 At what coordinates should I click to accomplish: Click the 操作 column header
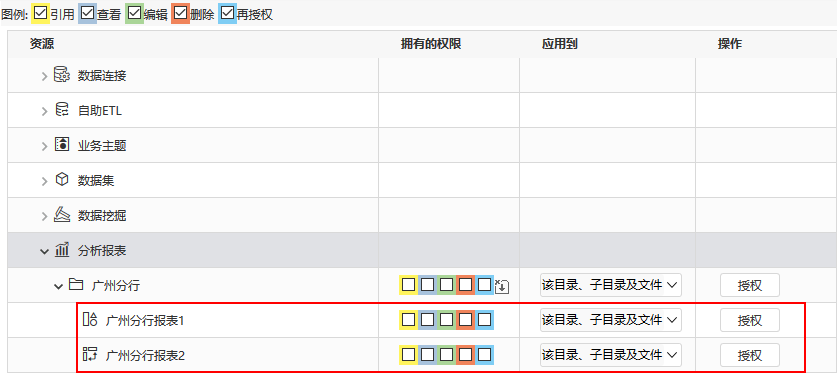[x=730, y=44]
